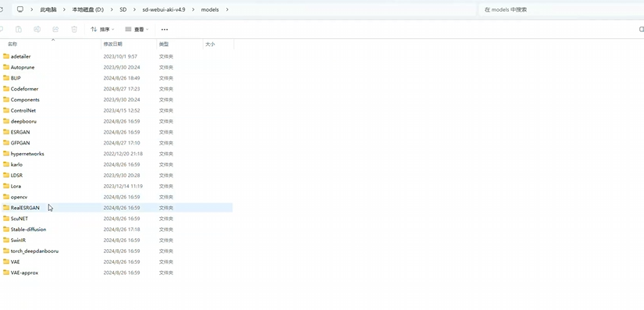
Task: Click the monitor icon in the address bar
Action: point(20,9)
